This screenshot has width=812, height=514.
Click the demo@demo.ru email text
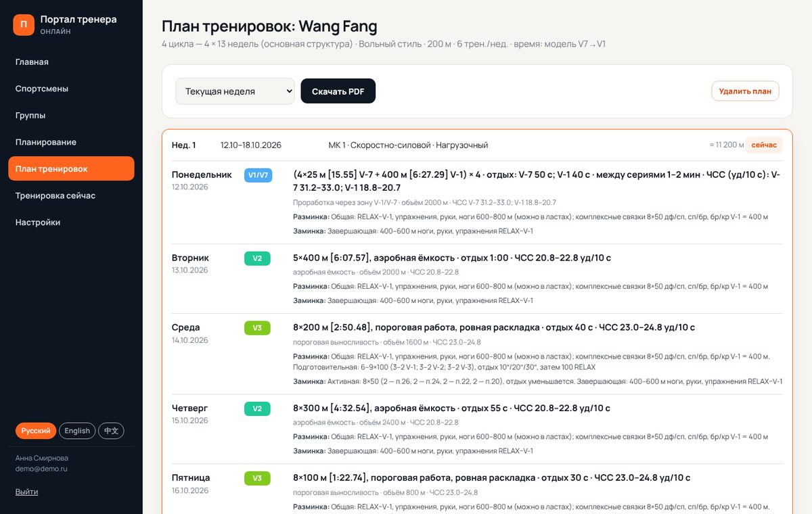click(41, 469)
